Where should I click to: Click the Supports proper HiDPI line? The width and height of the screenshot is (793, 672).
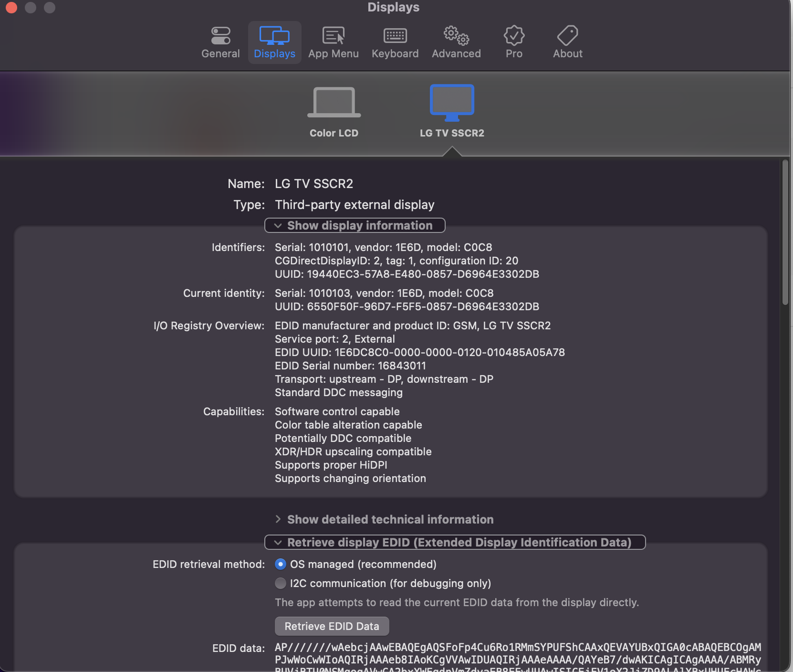coord(331,465)
